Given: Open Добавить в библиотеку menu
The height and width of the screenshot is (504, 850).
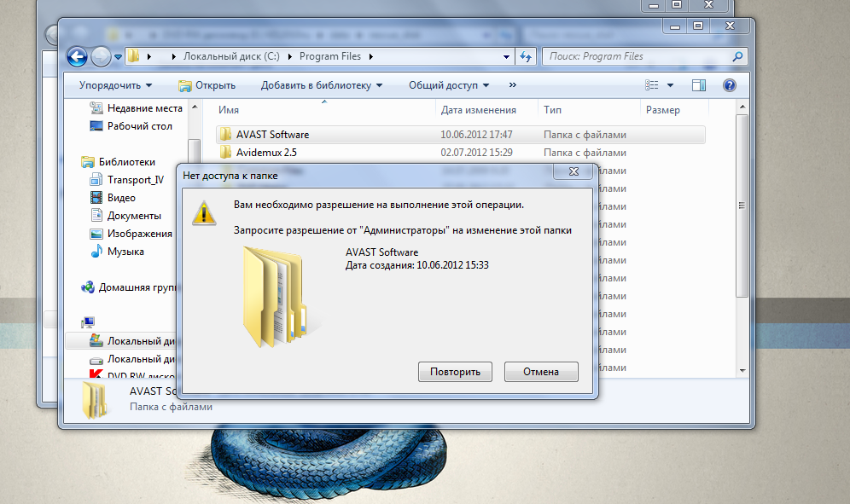Looking at the screenshot, I should tap(322, 85).
